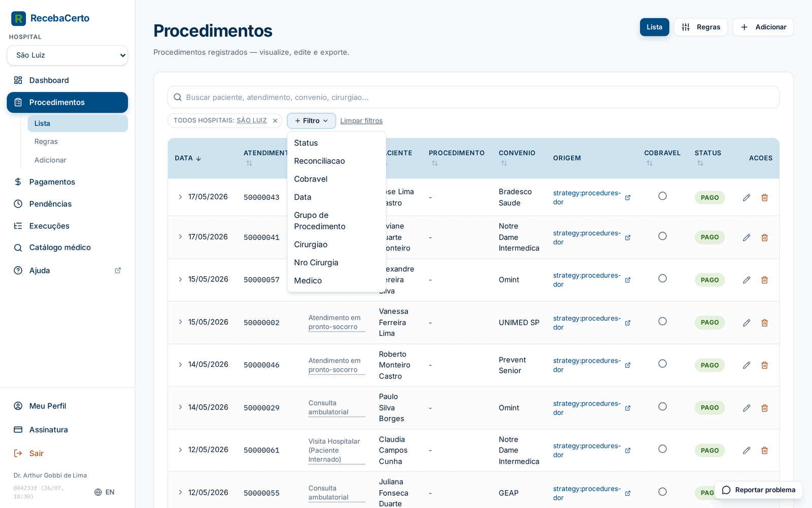812x508 pixels.
Task: Close the Filtro dropdown button
Action: pos(312,121)
